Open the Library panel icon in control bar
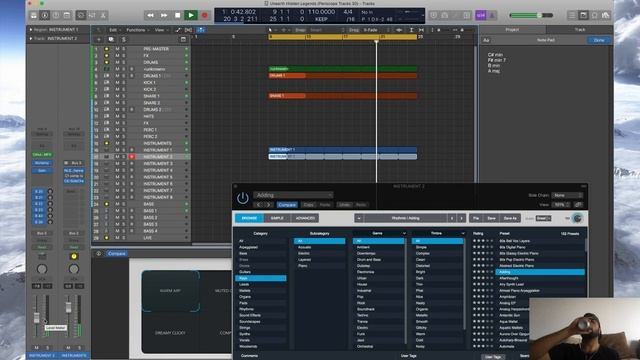The image size is (640, 360). 34,15
